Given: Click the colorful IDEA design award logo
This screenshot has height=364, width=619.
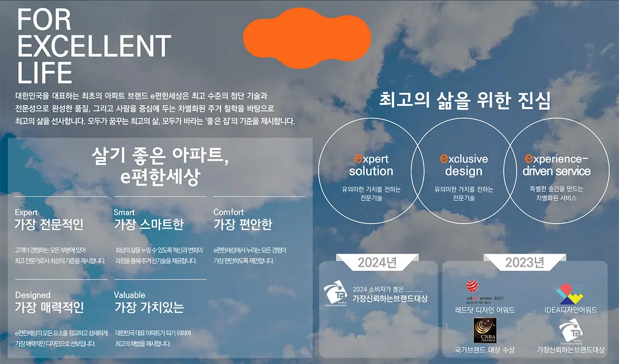Looking at the screenshot, I should pyautogui.click(x=571, y=294).
